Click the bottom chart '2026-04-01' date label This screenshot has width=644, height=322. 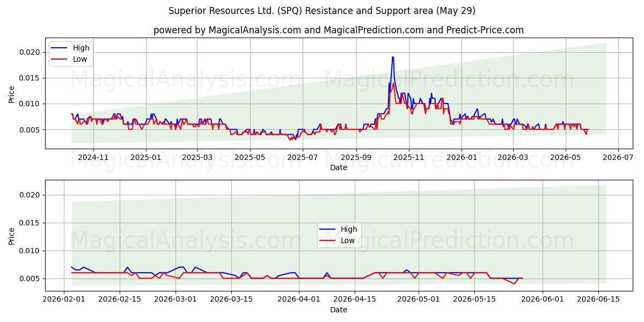pos(299,300)
